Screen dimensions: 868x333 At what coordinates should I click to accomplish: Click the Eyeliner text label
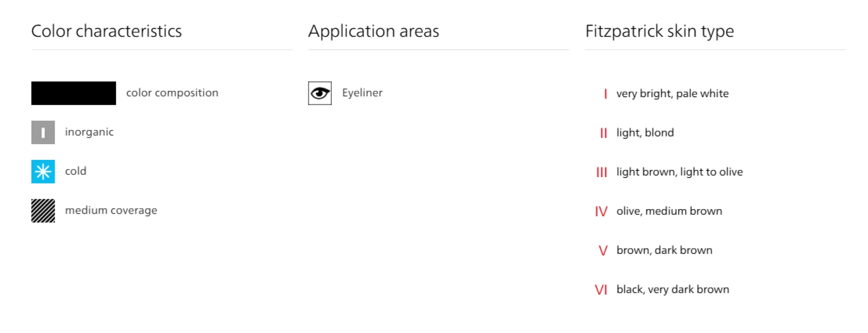click(362, 93)
